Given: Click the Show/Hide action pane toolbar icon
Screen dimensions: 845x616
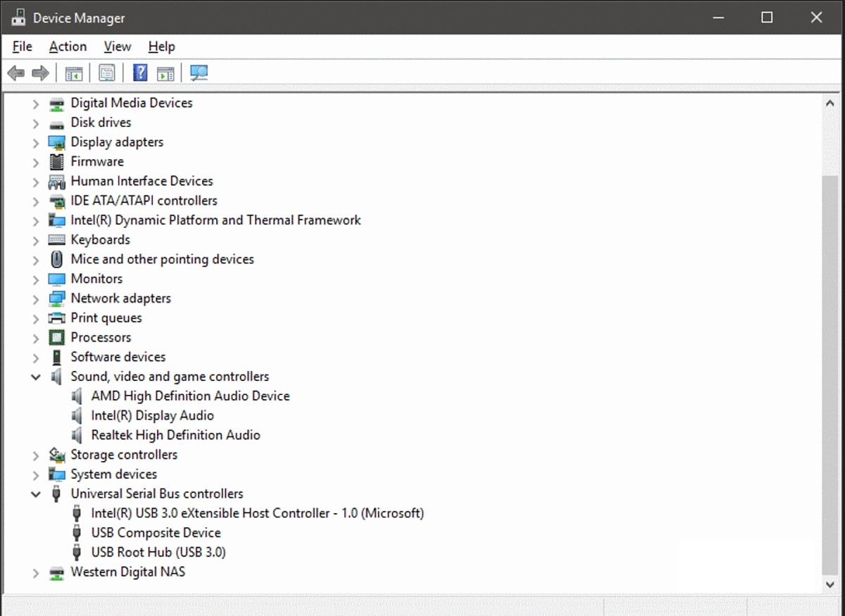Looking at the screenshot, I should point(165,73).
